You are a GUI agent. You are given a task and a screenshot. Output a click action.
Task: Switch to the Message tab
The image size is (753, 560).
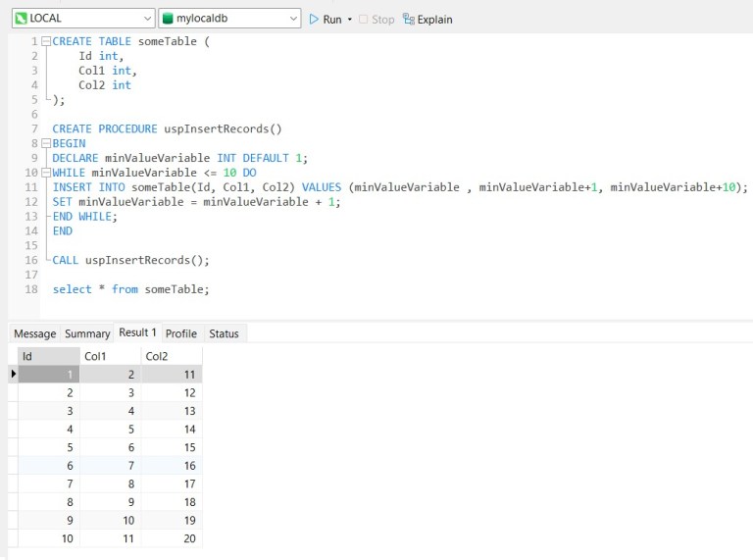point(34,333)
